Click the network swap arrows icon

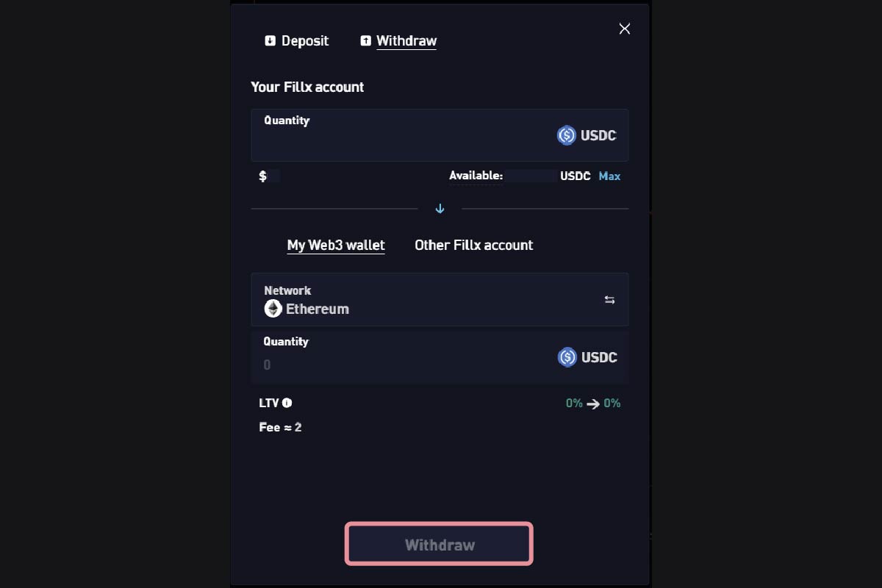tap(609, 300)
